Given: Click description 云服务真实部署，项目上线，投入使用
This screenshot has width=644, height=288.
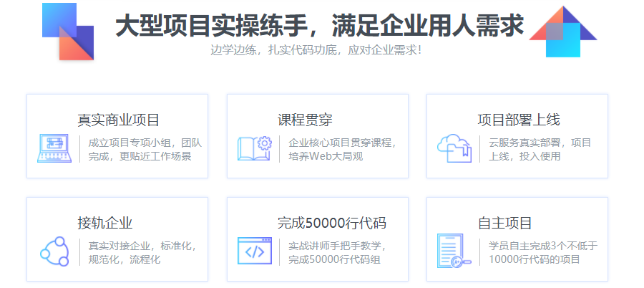Looking at the screenshot, I should click(540, 150).
